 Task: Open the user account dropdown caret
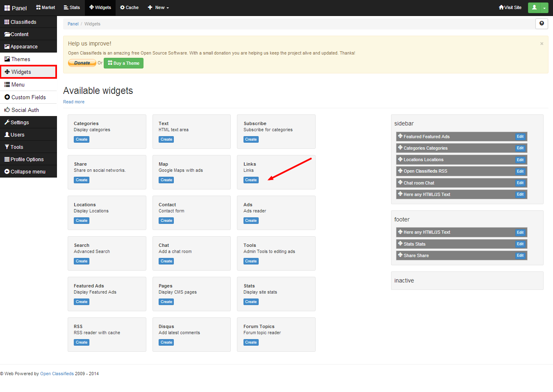click(544, 8)
